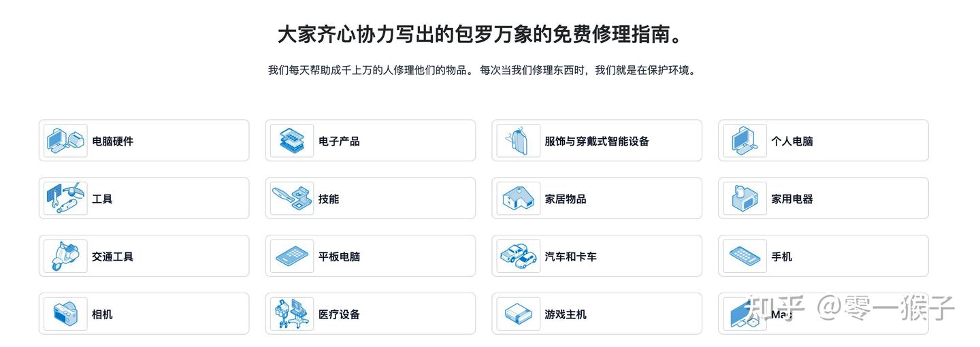Click the 技能 skills icon
This screenshot has width=980, height=347.
pyautogui.click(x=292, y=199)
